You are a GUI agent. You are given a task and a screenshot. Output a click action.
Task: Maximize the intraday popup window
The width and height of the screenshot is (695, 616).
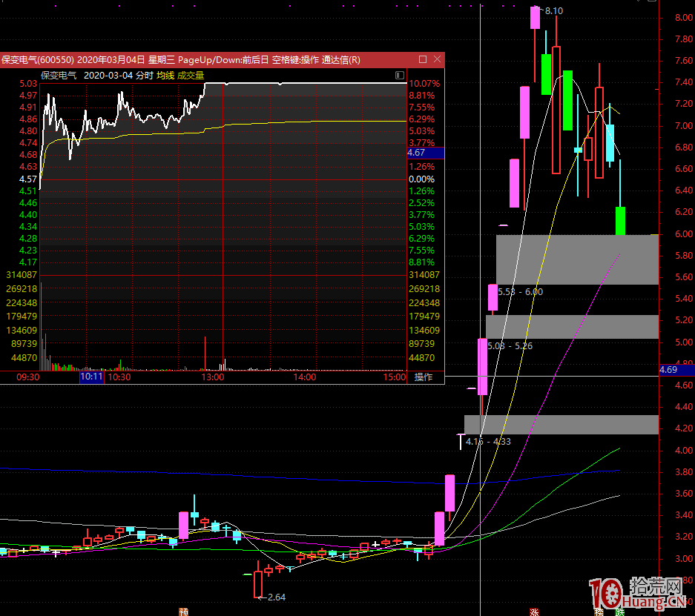[423, 59]
